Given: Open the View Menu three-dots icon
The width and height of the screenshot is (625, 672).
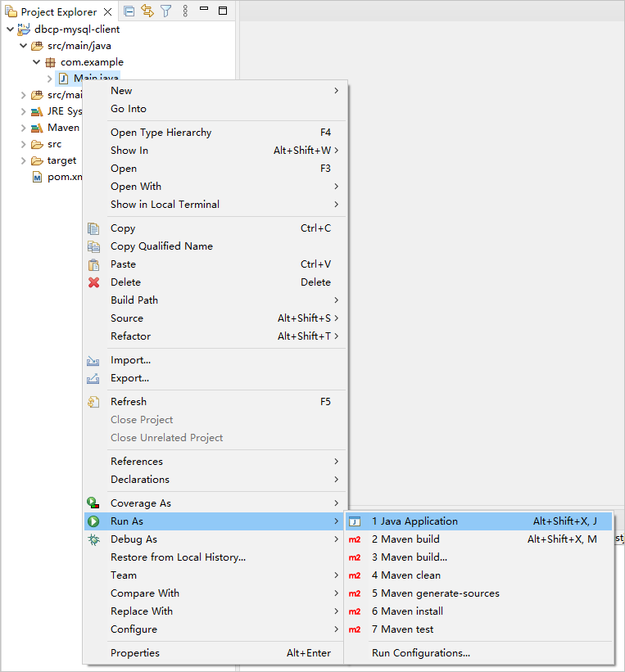Looking at the screenshot, I should pyautogui.click(x=185, y=11).
